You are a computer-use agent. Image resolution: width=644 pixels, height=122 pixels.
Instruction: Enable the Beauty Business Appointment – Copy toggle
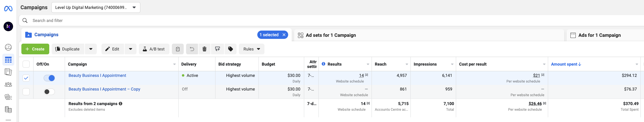point(49,92)
